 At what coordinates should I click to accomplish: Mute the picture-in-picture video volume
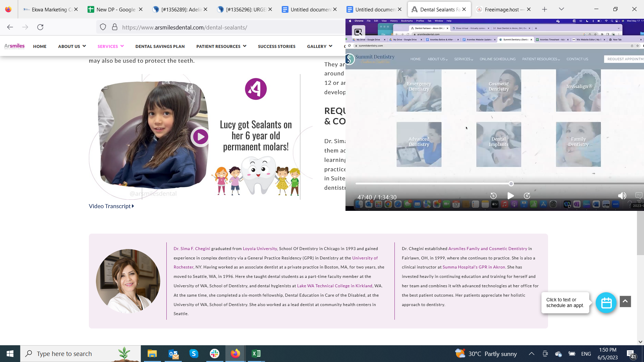(622, 196)
